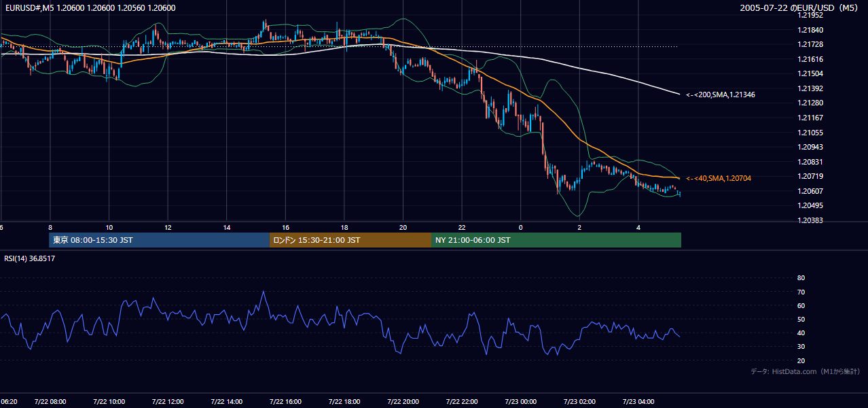The image size is (868, 408).
Task: Click RSI scale value 60
Action: [801, 305]
